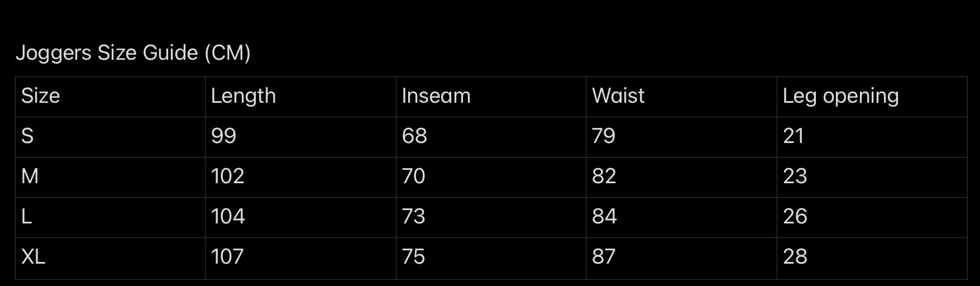Image resolution: width=980 pixels, height=286 pixels.
Task: Click the medium length value 102
Action: pyautogui.click(x=228, y=177)
